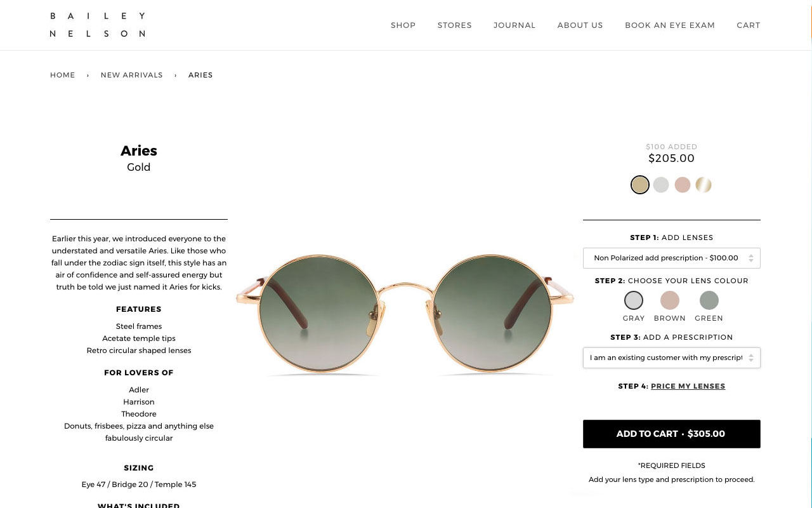Viewport: 812px width, 508px height.
Task: Open the Add Lenses dropdown
Action: (x=671, y=258)
